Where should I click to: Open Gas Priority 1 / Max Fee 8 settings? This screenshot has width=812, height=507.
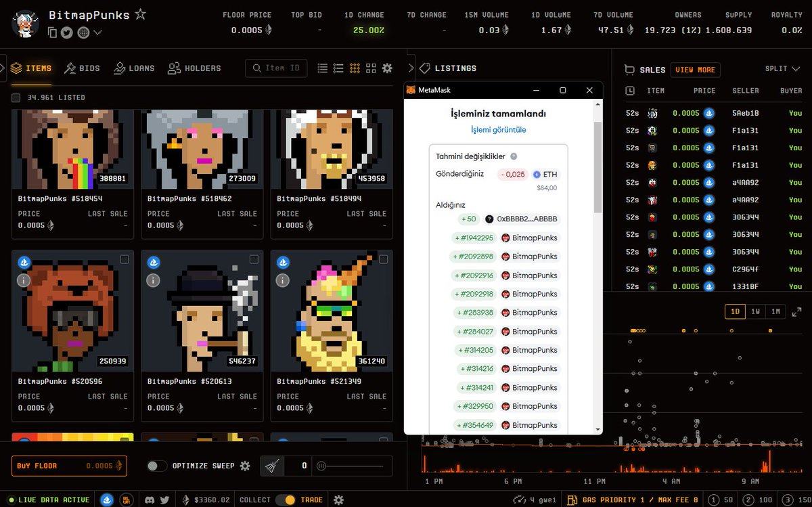click(632, 500)
